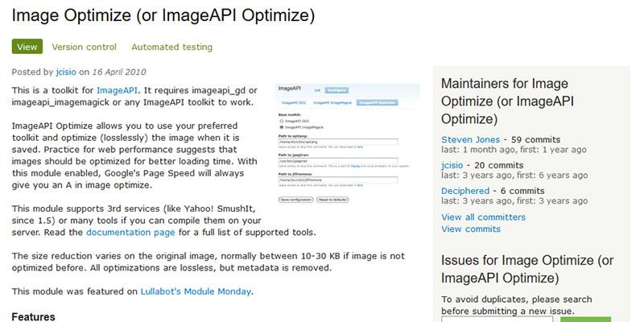Switch to Version control tab
The image size is (644, 322).
[85, 47]
